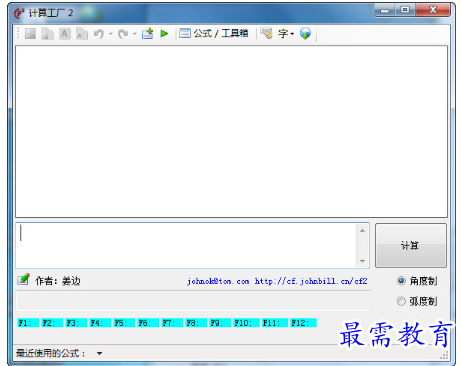
Task: Click the F10: shortcut label
Action: point(246,323)
